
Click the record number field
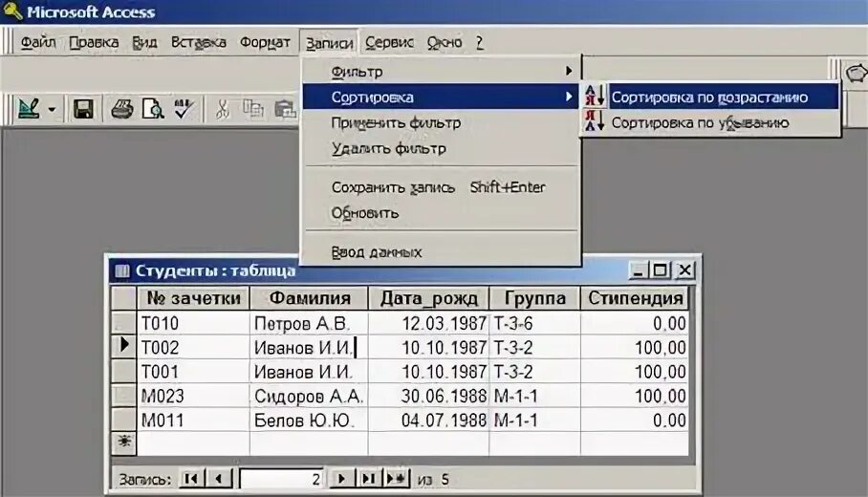pos(281,479)
